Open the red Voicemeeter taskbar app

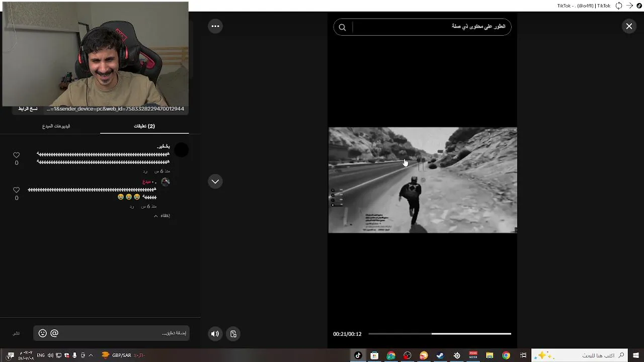click(473, 355)
